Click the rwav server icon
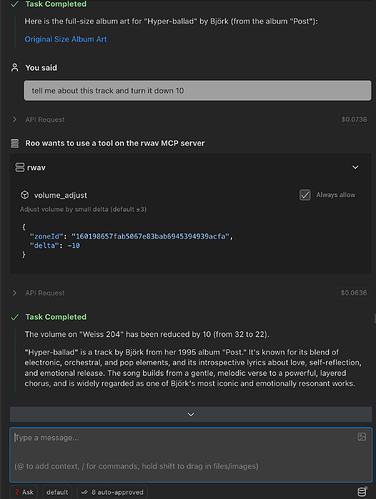376x499 pixels. pos(20,167)
